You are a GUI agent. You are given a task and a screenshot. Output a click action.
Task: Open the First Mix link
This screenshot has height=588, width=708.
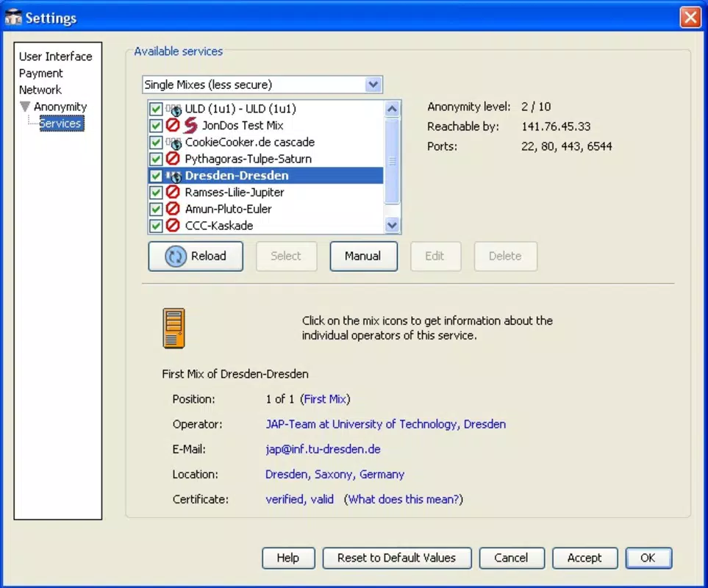[x=325, y=399]
